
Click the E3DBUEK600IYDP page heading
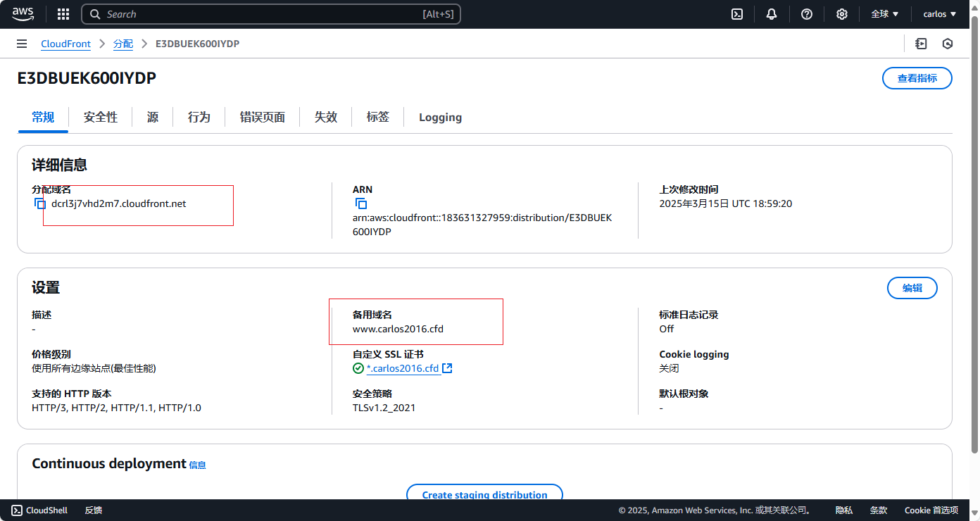pos(87,78)
